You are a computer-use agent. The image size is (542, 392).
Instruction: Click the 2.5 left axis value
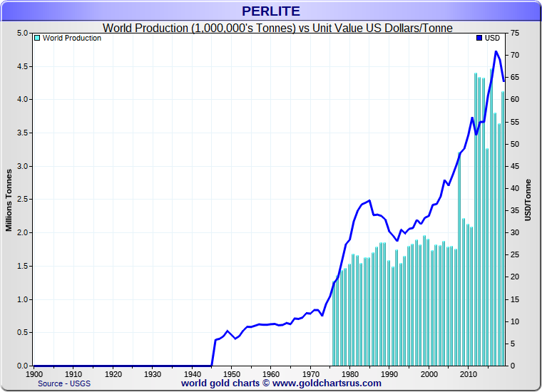pos(22,200)
